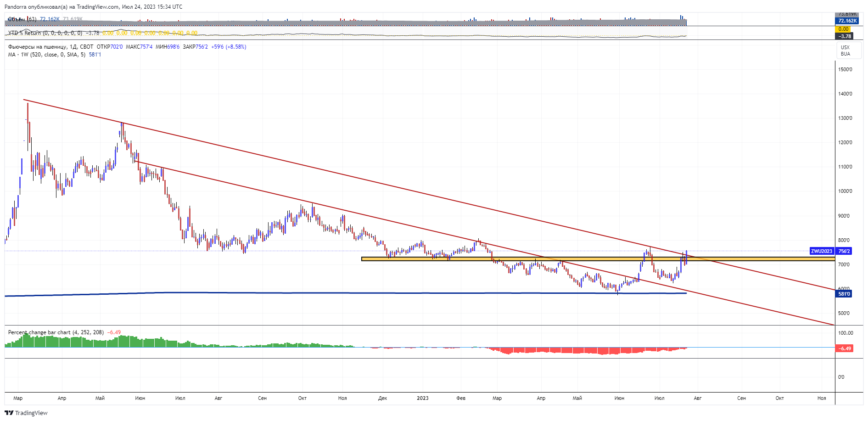Click the МАКС757'4 high value
868x421 pixels.
[139, 47]
